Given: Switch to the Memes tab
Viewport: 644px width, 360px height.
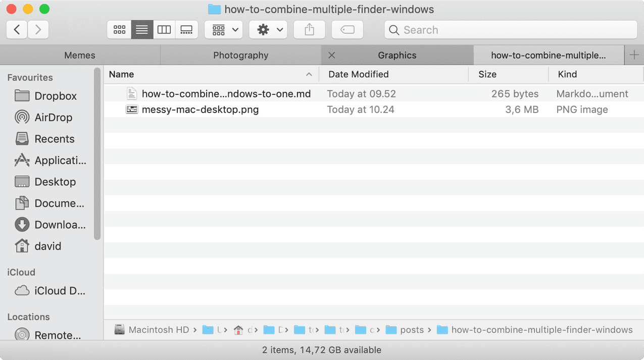Looking at the screenshot, I should 80,56.
